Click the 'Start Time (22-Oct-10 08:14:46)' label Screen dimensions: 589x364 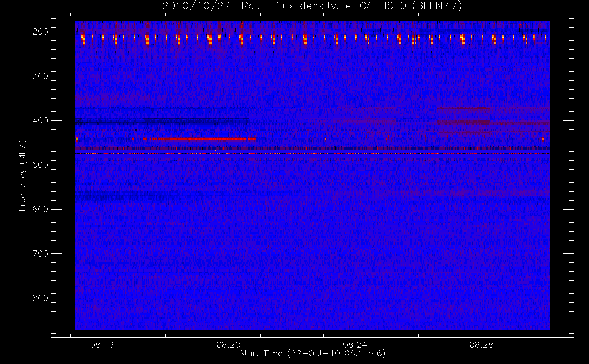312,353
